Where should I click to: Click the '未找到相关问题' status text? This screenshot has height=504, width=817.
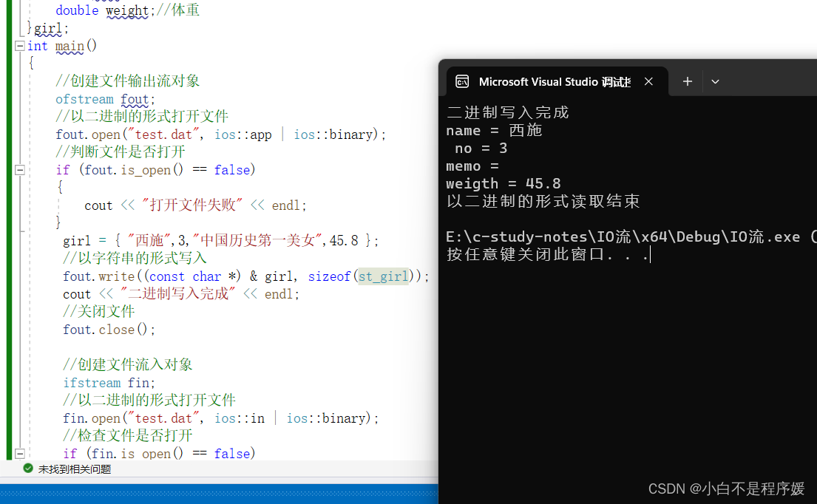click(x=75, y=469)
